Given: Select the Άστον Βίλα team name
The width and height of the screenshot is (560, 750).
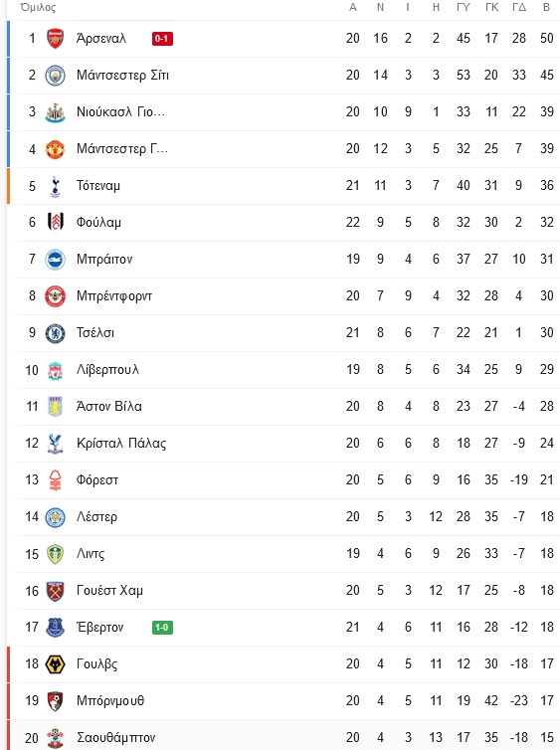Looking at the screenshot, I should (x=109, y=407).
